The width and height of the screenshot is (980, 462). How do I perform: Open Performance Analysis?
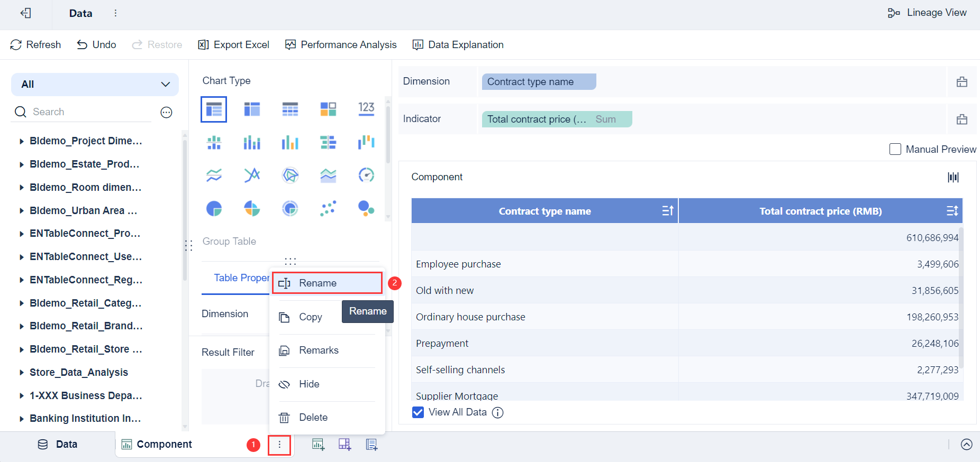[x=341, y=45]
